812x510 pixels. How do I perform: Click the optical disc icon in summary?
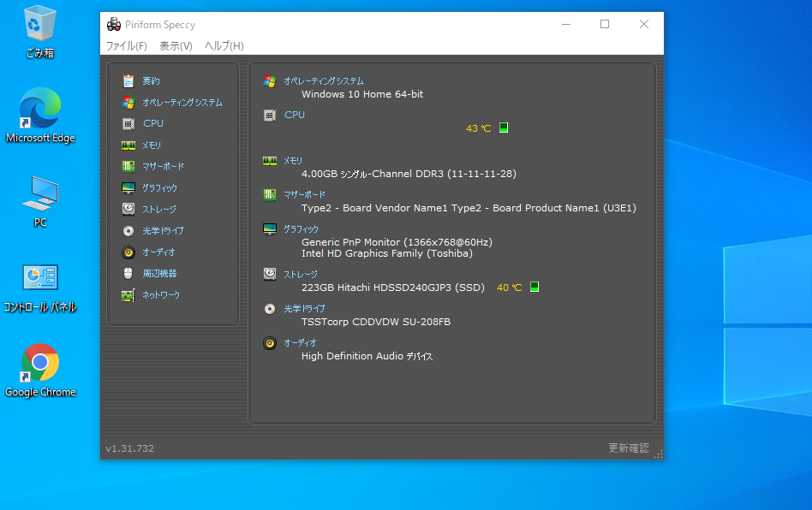pos(270,309)
